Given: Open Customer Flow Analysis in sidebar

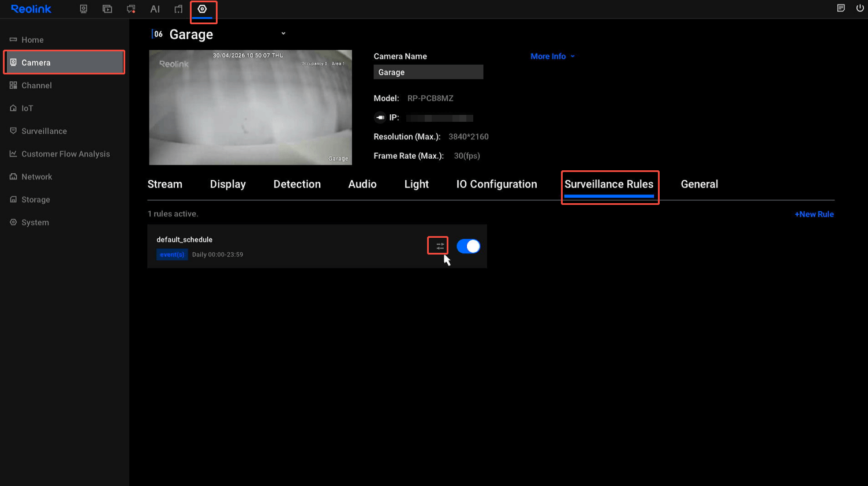Looking at the screenshot, I should pos(65,154).
